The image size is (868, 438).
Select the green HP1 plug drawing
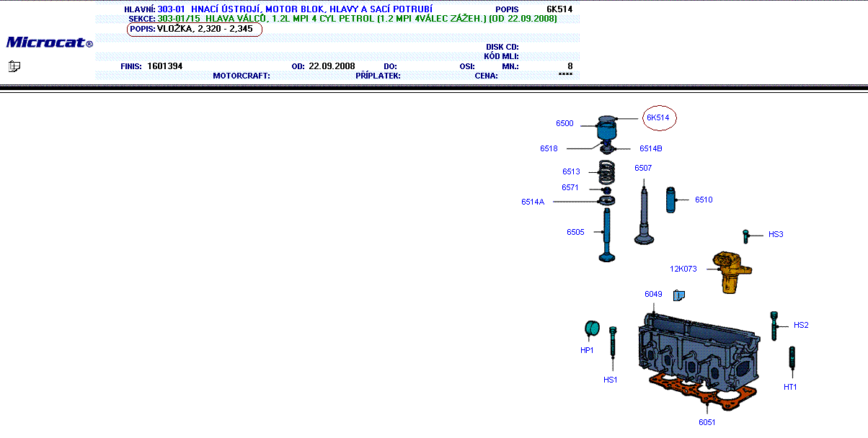coord(593,328)
